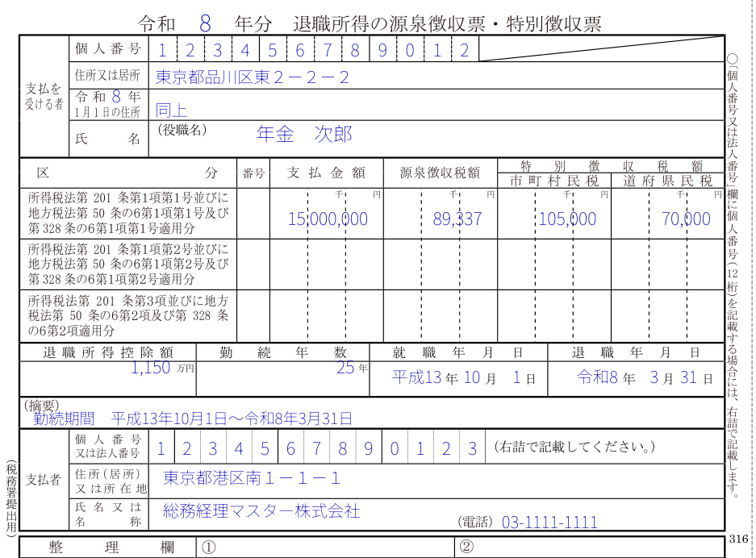Click the summary text 勤続期間
The width and height of the screenshot is (756, 558).
pyautogui.click(x=64, y=418)
